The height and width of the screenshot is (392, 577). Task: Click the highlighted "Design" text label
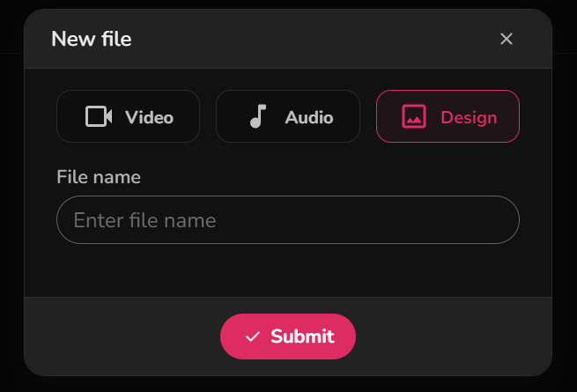point(469,117)
